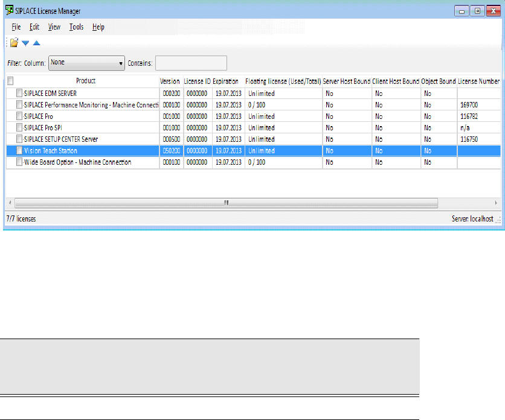
Task: Open the View menu
Action: (54, 27)
